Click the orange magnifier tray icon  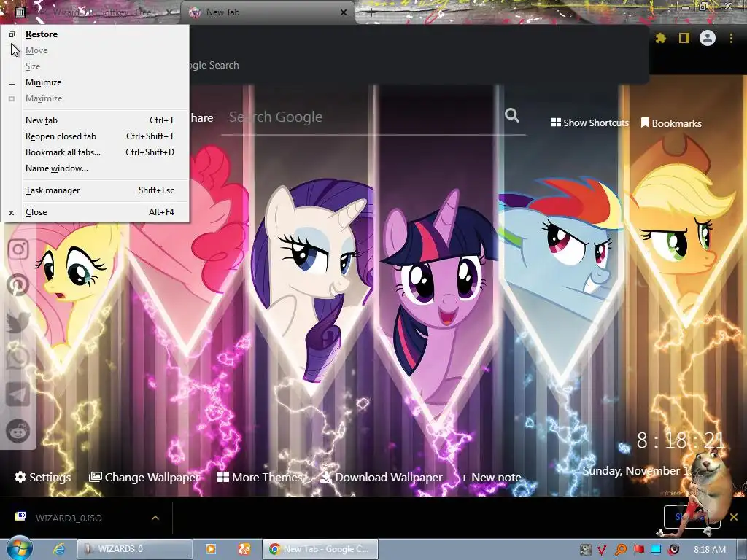[620, 550]
